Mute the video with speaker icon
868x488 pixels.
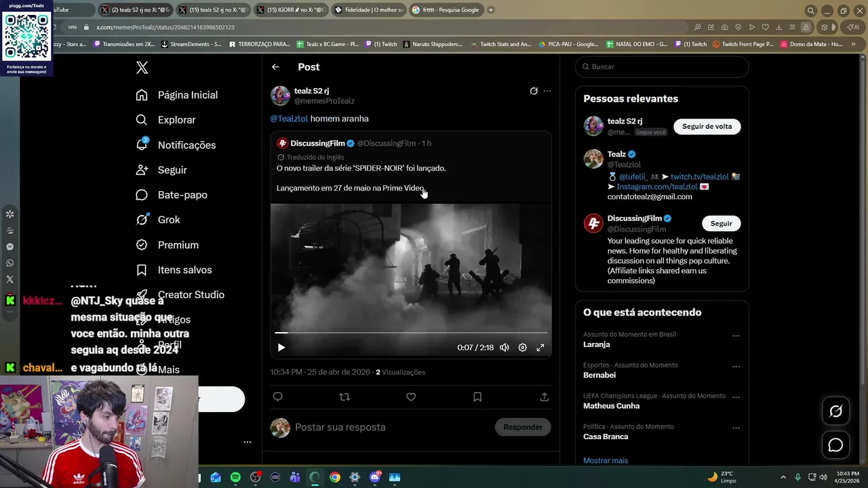[505, 348]
